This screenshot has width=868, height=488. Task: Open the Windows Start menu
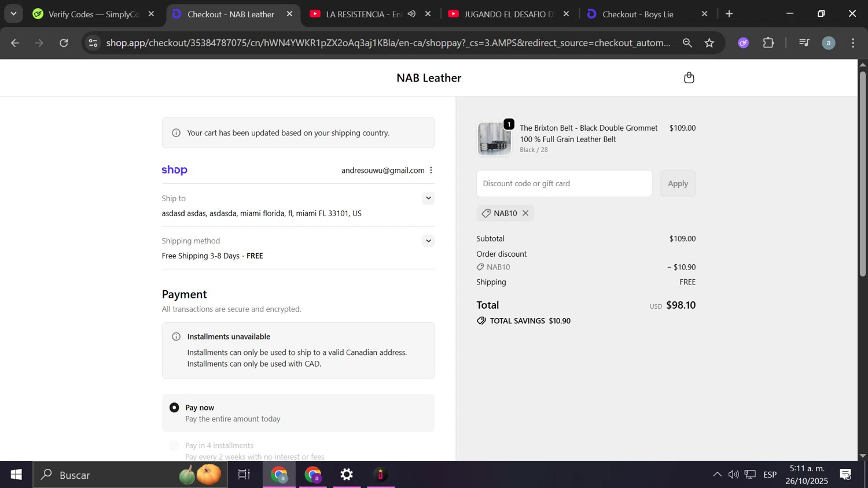16,475
